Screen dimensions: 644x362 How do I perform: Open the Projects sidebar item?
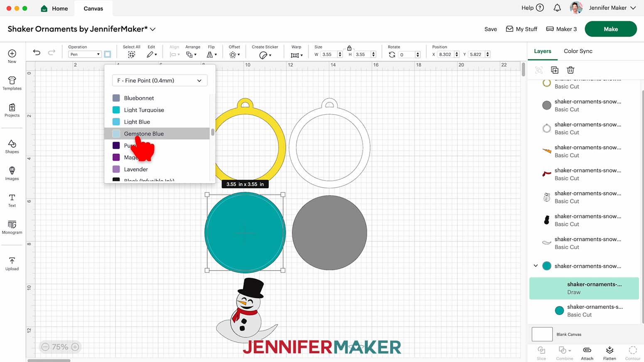tap(12, 107)
